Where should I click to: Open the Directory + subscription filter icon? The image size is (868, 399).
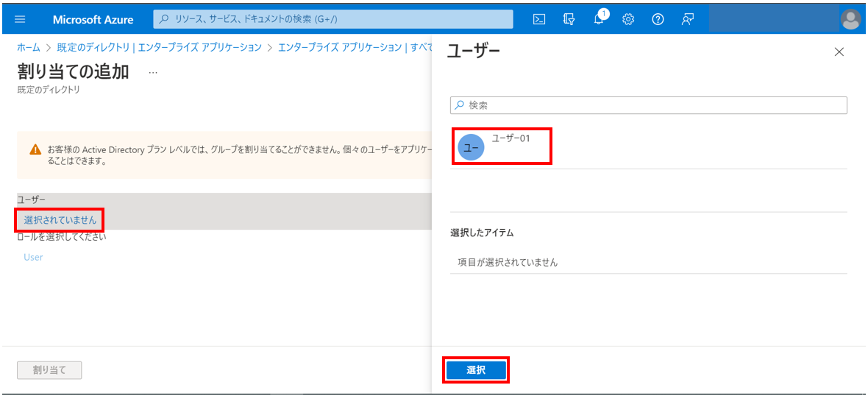[569, 19]
